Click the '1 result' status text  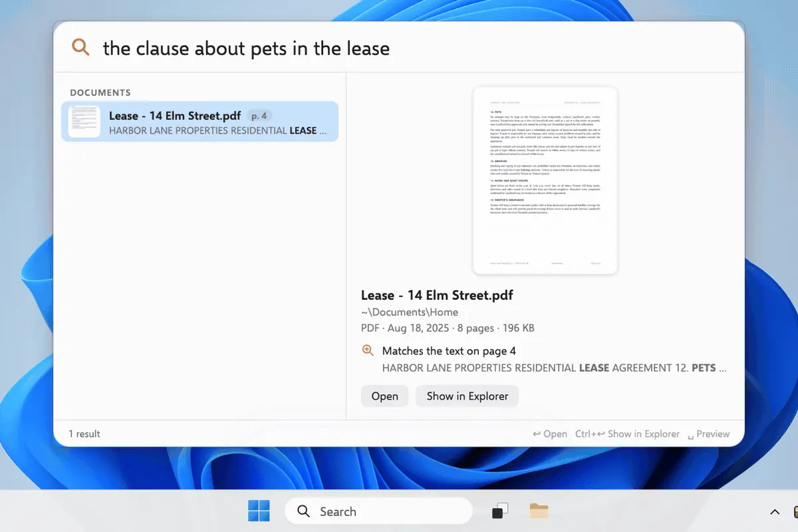(x=84, y=434)
